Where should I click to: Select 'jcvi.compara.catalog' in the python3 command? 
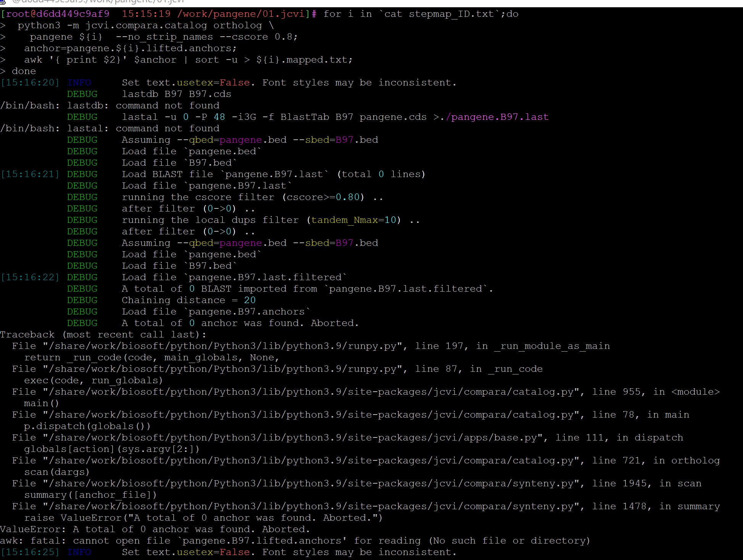[x=146, y=26]
